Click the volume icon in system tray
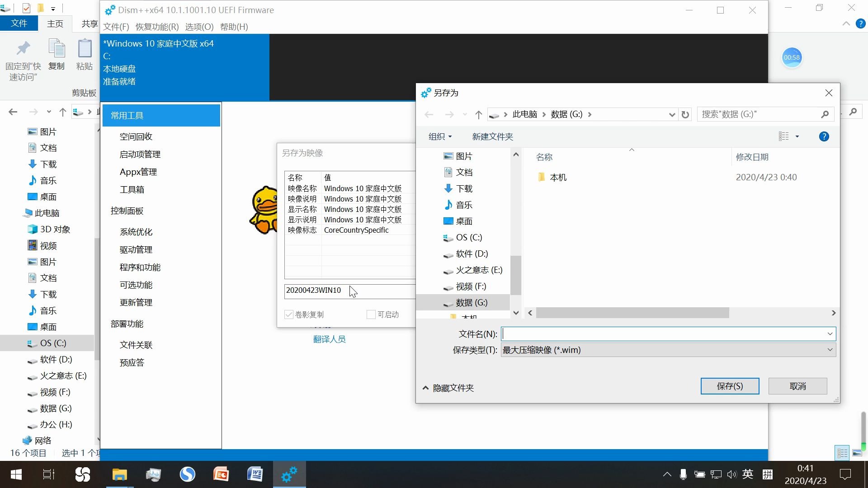 coord(731,474)
